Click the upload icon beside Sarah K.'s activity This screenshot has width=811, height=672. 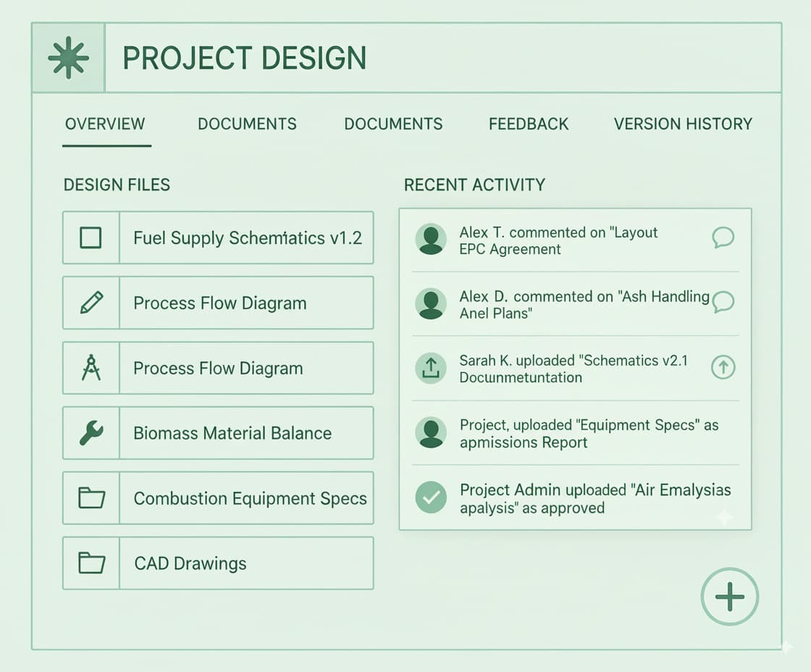[431, 368]
